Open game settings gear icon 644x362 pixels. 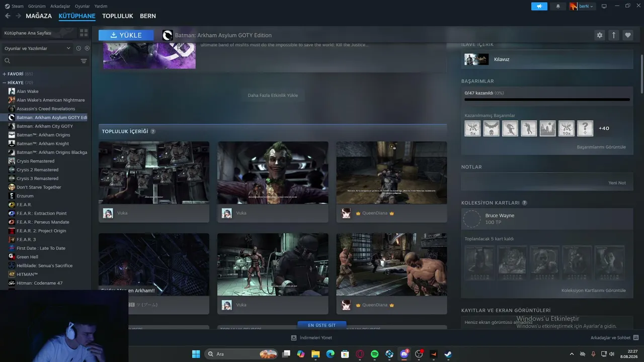click(x=599, y=35)
